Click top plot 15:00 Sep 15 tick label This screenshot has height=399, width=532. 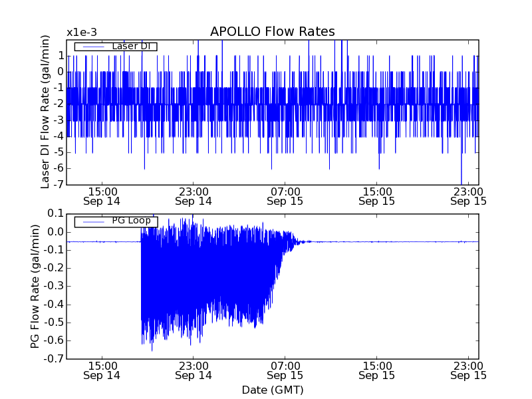click(377, 197)
